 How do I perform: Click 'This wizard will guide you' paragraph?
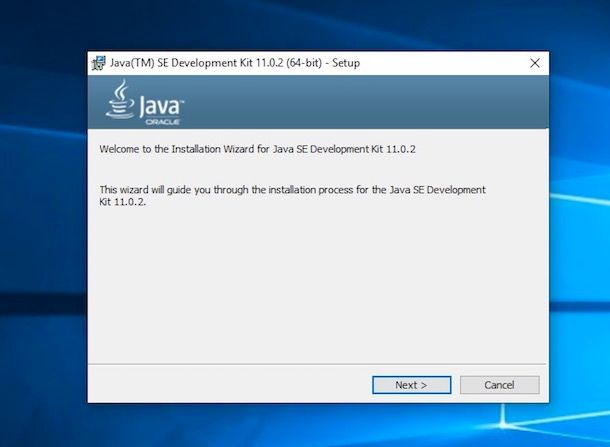(x=293, y=195)
